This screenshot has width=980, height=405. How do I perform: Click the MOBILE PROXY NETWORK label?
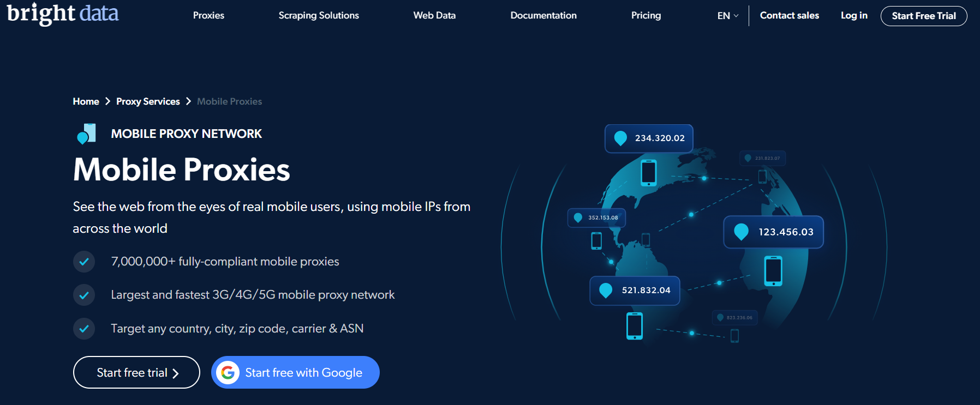point(186,134)
